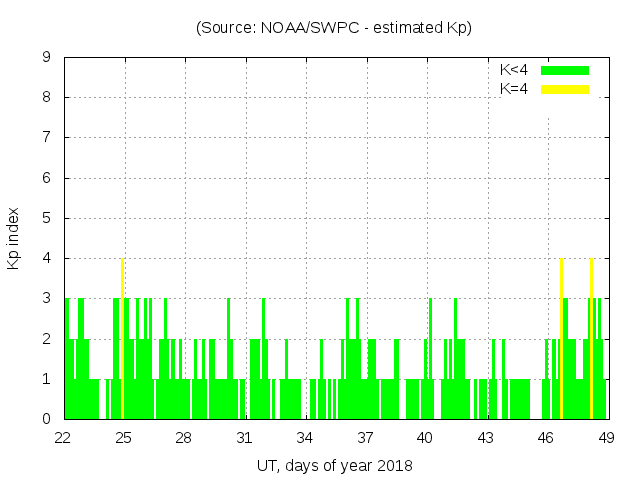Click the NOAA/SWPC source title text
640x480 pixels.
pos(334,28)
